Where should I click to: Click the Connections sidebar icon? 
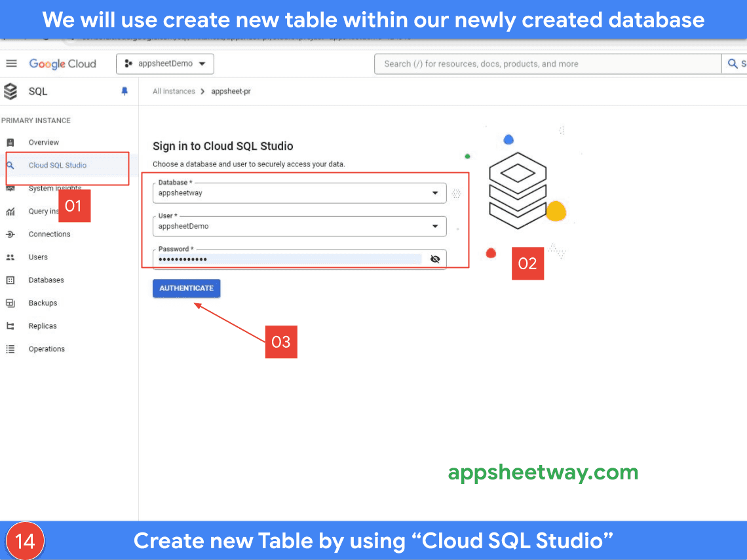10,234
